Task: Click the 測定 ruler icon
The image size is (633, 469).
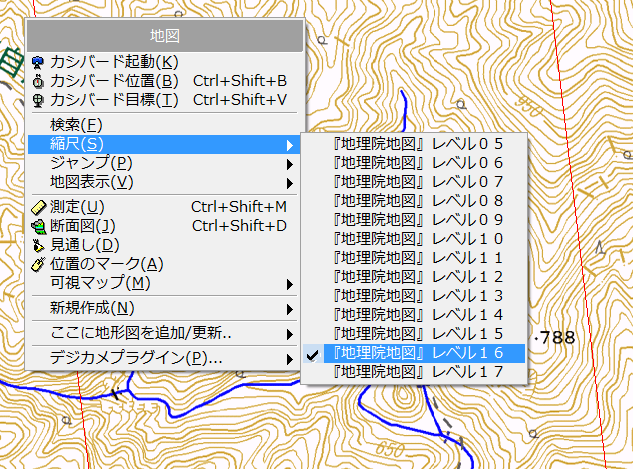Action: click(38, 207)
